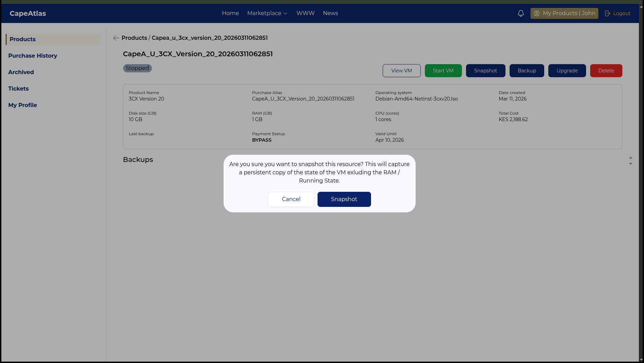Image resolution: width=644 pixels, height=363 pixels.
Task: Click the Last backup label
Action: [x=141, y=134]
